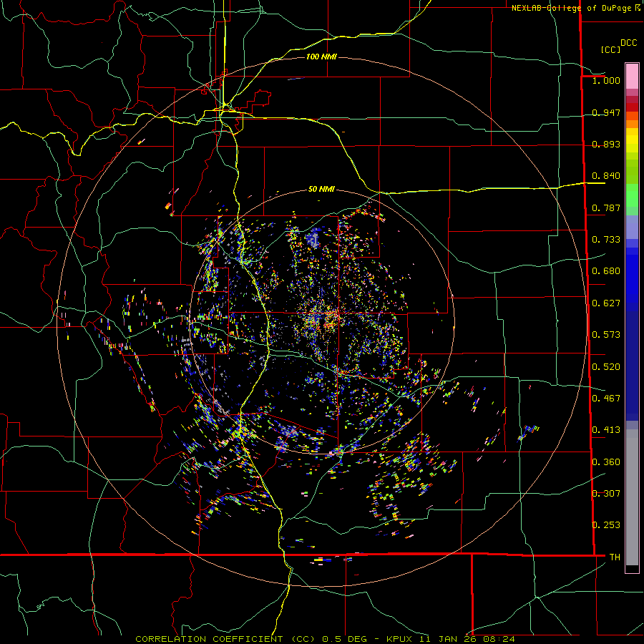Image resolution: width=644 pixels, height=644 pixels.
Task: Click the 0.893 value on the color scale
Action: click(606, 144)
